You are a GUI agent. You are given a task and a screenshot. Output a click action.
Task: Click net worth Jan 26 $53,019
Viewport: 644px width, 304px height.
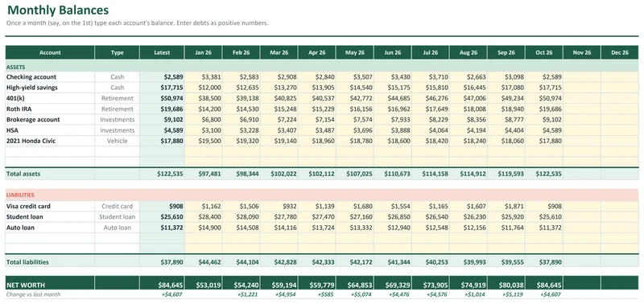204,285
